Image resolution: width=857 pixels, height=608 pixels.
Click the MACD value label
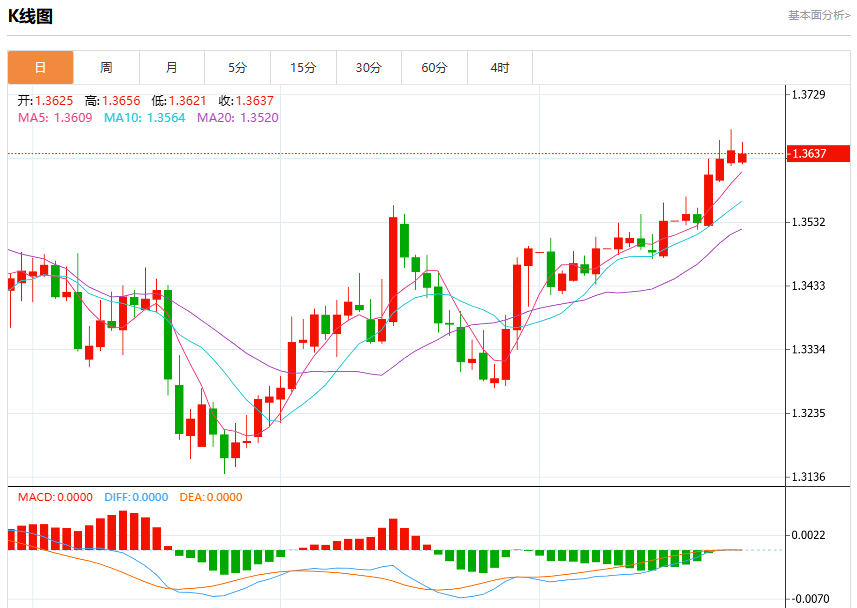pyautogui.click(x=55, y=497)
